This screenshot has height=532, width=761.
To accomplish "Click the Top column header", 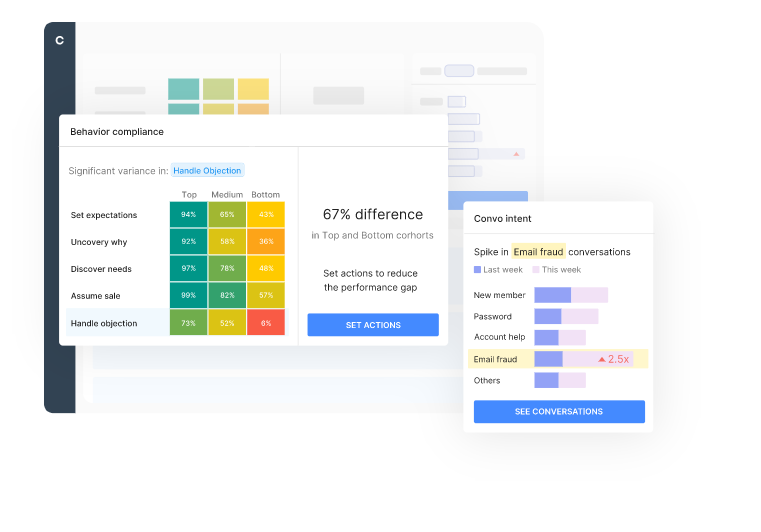I will pyautogui.click(x=189, y=195).
